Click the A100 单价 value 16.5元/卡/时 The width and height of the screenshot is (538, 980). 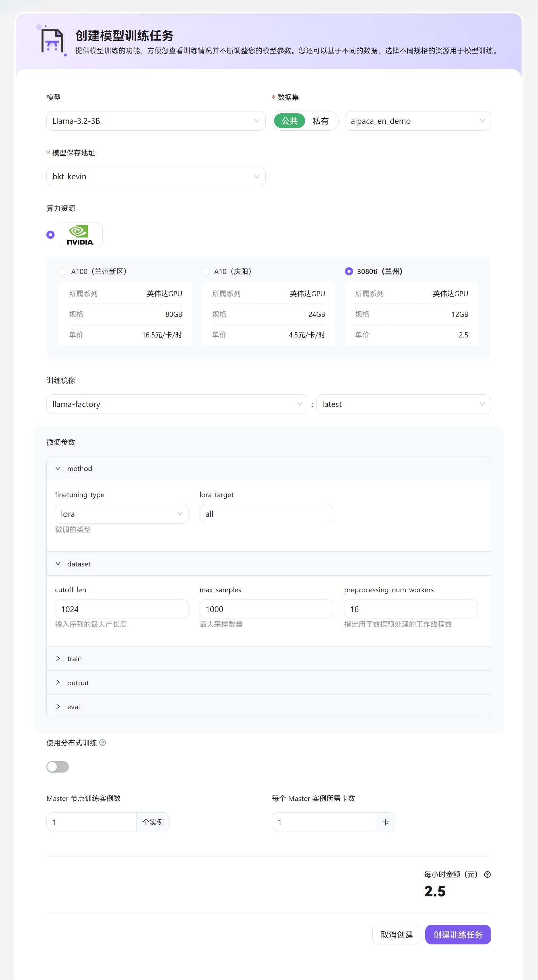pyautogui.click(x=162, y=335)
